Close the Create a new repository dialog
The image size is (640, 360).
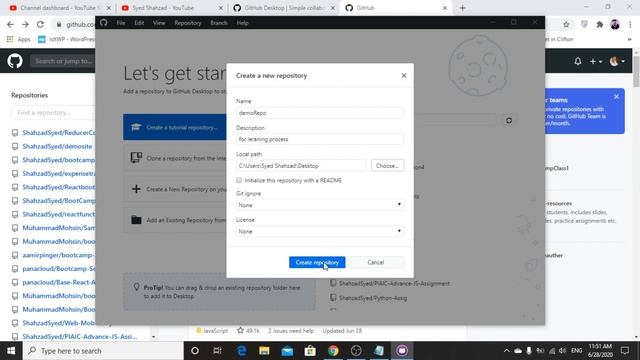[404, 76]
